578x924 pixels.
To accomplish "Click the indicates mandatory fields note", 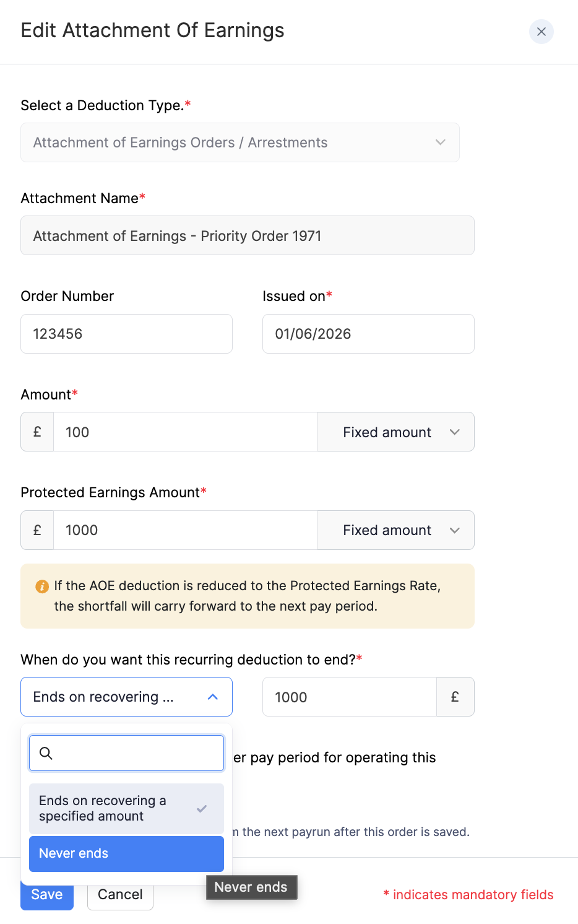I will pyautogui.click(x=468, y=895).
